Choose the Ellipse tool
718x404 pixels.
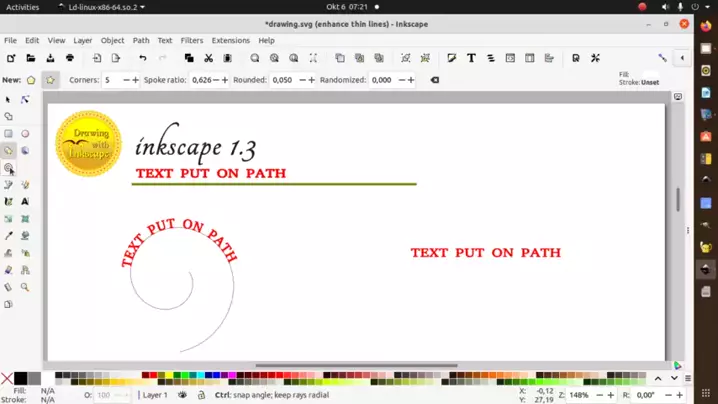pos(25,133)
